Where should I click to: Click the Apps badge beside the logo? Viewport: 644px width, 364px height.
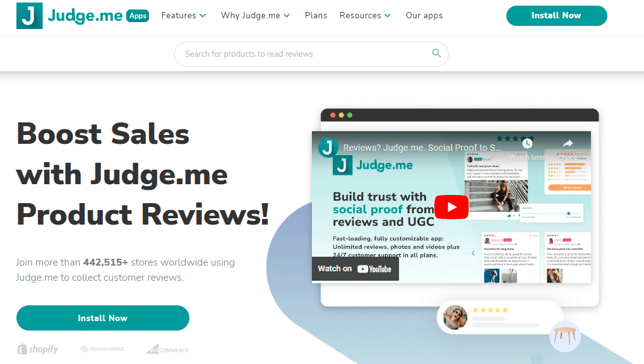(x=138, y=16)
